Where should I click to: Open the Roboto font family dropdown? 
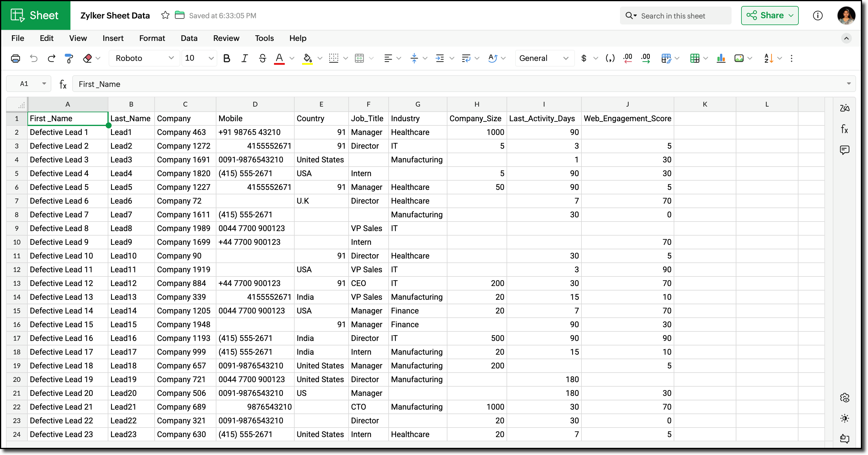click(x=144, y=58)
